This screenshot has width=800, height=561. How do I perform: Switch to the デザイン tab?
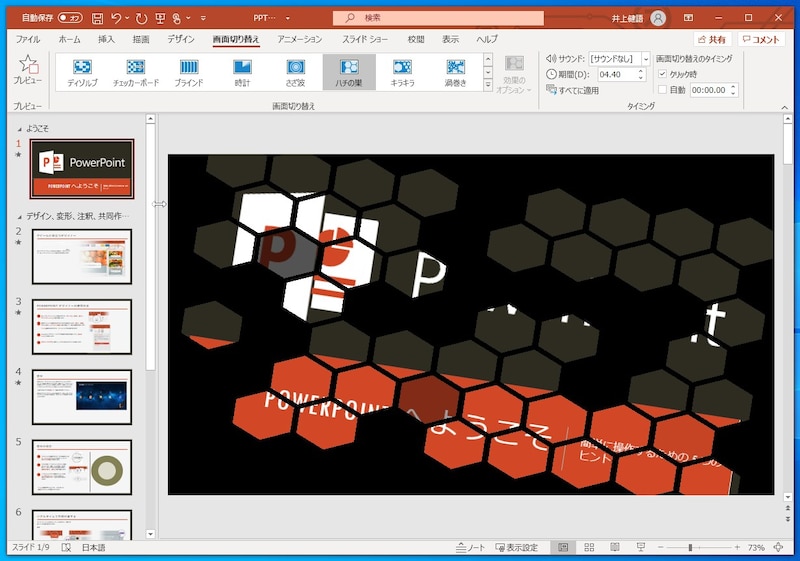point(181,39)
